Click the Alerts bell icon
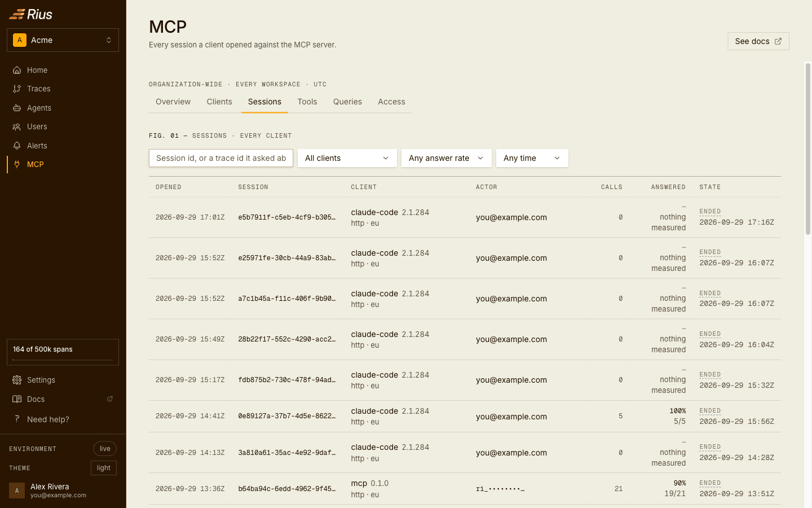812x508 pixels. (17, 146)
